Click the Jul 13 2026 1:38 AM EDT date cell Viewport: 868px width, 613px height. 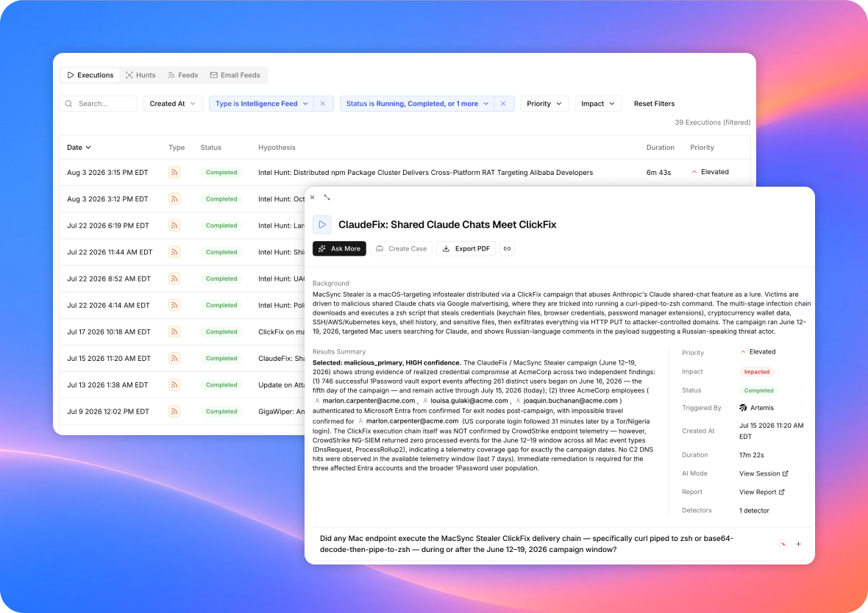click(x=107, y=385)
